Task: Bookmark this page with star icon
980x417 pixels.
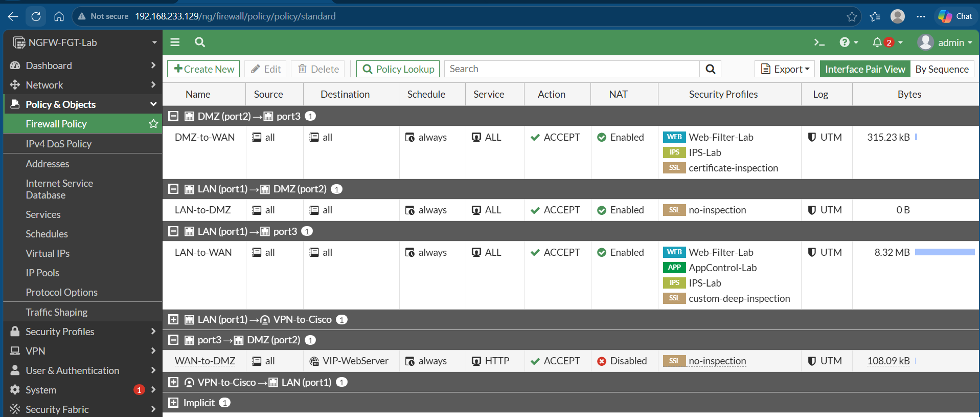Action: click(852, 16)
